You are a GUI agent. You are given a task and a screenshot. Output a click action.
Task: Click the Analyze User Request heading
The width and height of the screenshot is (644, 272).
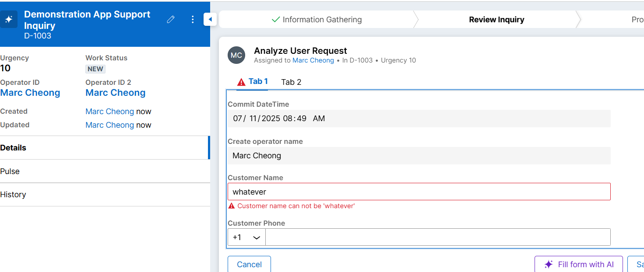pyautogui.click(x=300, y=51)
